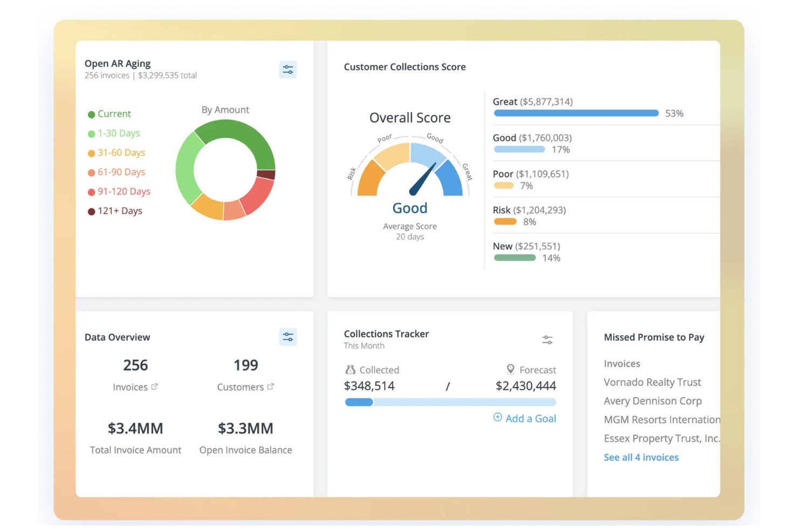The height and width of the screenshot is (532, 798).
Task: Click external link icon beside Invoices
Action: click(x=155, y=386)
